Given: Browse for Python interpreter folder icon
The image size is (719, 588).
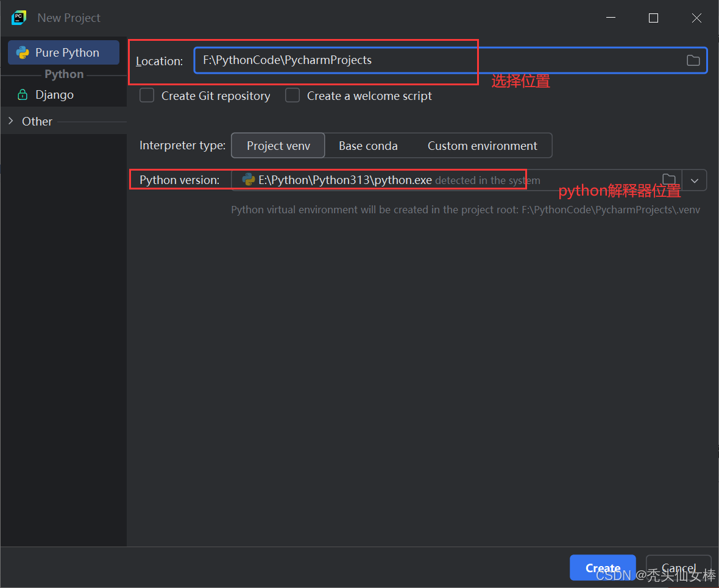Looking at the screenshot, I should click(669, 179).
